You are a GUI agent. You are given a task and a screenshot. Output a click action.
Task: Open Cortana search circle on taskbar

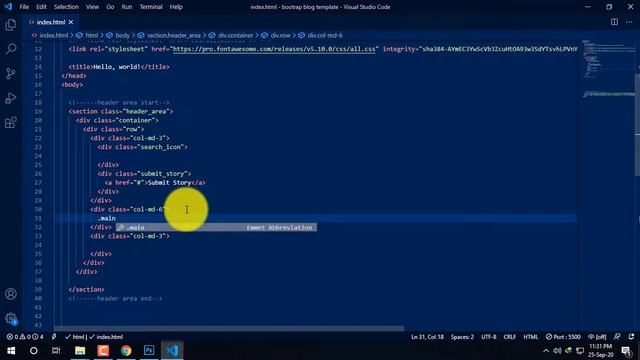33,351
